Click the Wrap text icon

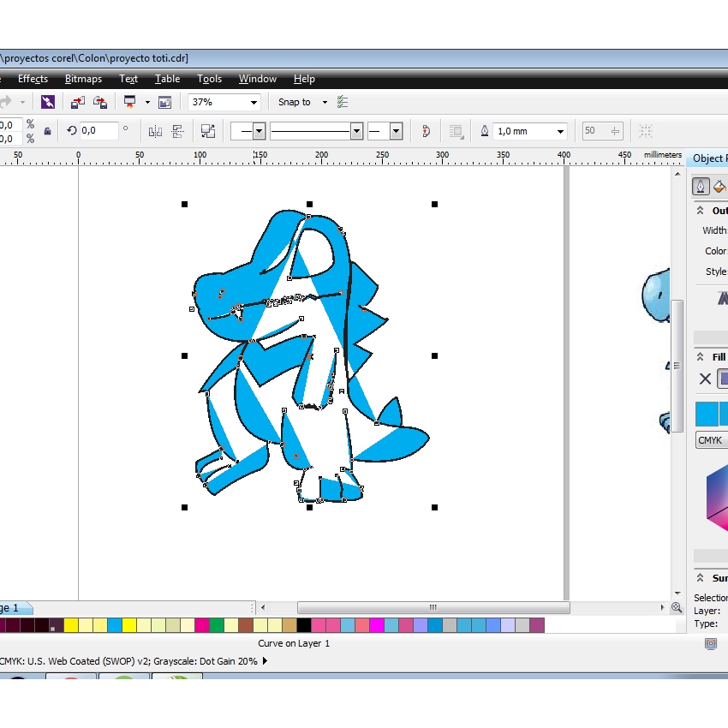click(456, 131)
